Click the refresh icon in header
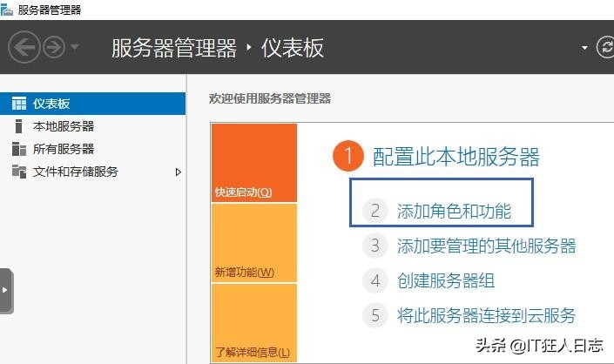614x364 pixels. (605, 47)
